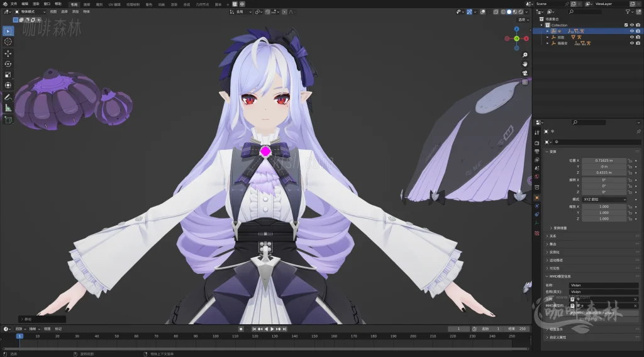Jump to the timeline start frame
The image size is (644, 357).
pos(254,329)
